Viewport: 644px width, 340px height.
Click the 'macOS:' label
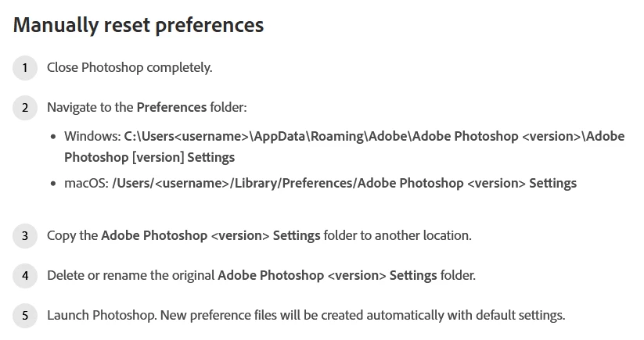[x=86, y=184]
